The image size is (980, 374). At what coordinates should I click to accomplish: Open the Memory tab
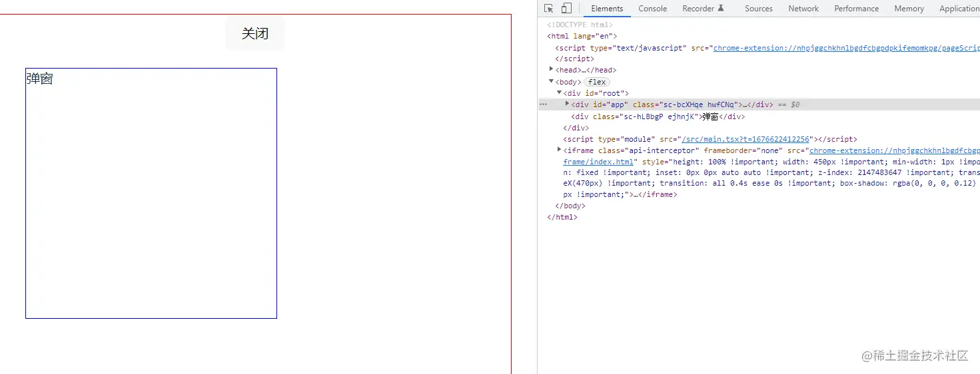tap(909, 9)
